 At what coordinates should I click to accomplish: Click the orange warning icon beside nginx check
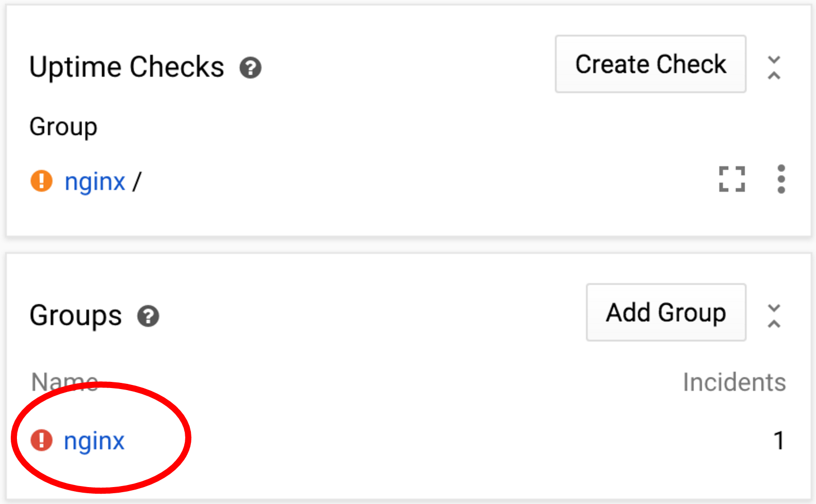tap(42, 181)
